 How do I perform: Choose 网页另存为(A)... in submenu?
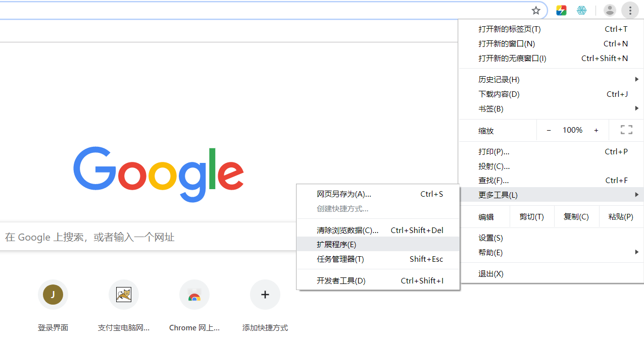378,194
